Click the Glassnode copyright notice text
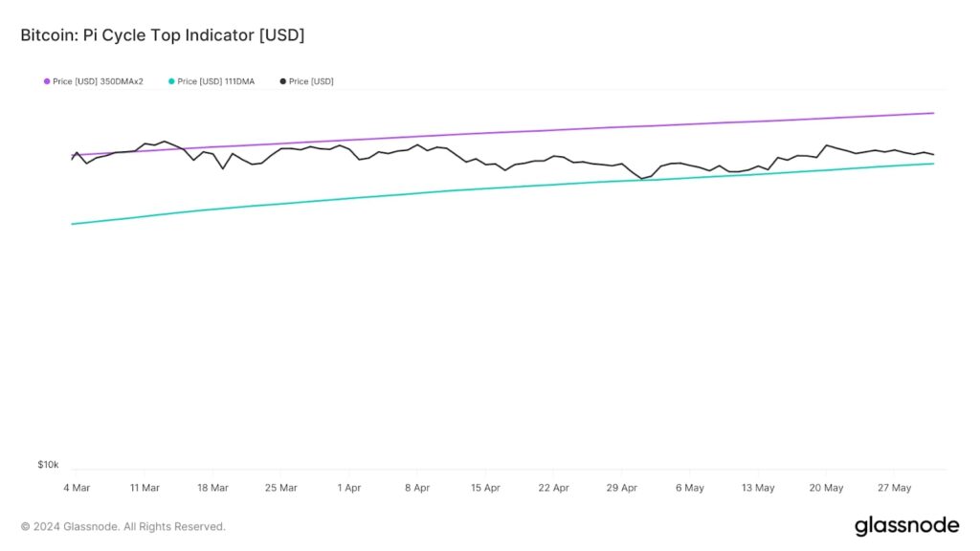This screenshot has height=551, width=980. coord(122,526)
